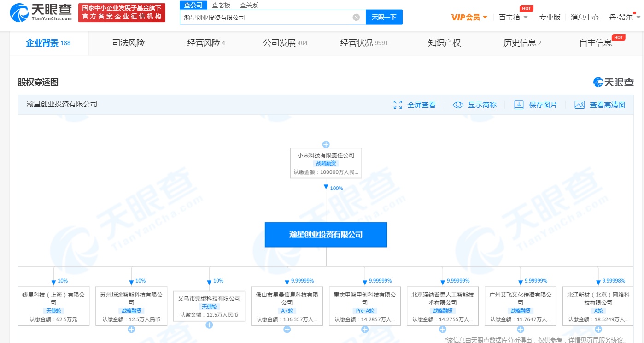Expand plus under 广州艾飞文化传播有限公司
644x343 pixels.
point(521,329)
